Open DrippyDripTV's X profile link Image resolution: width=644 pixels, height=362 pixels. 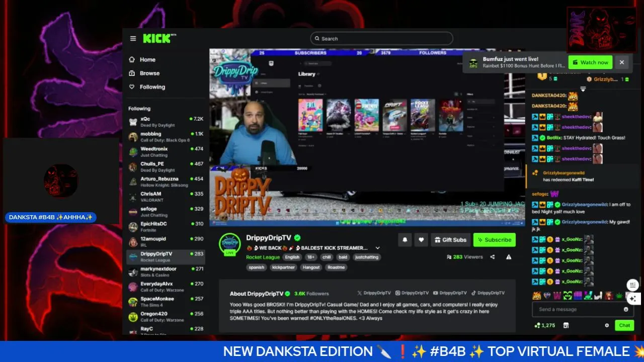[x=374, y=293]
